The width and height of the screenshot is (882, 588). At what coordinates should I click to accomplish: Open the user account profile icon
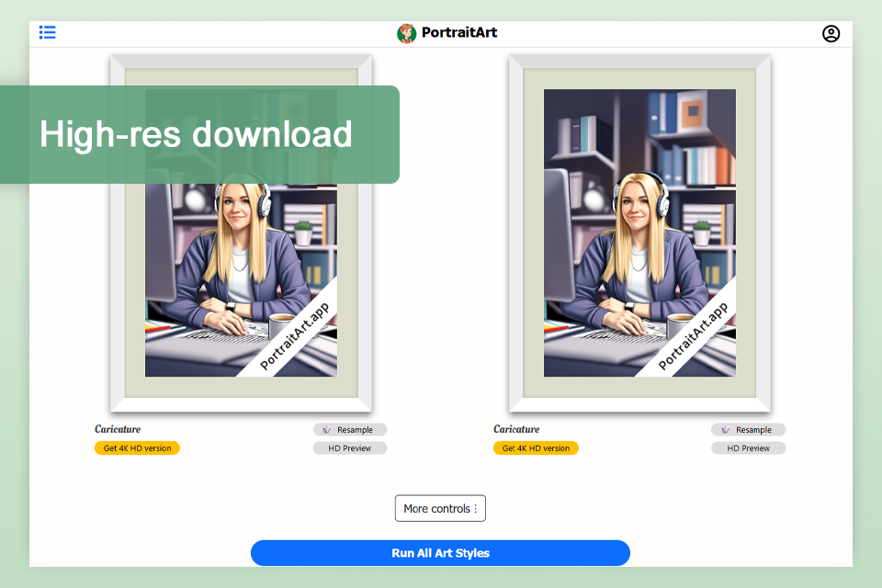(x=831, y=34)
